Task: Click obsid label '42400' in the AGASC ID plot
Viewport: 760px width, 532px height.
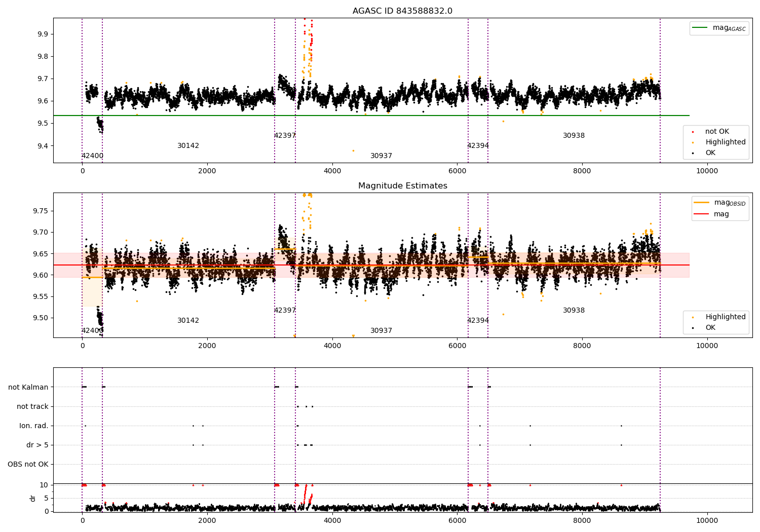Action: point(92,156)
